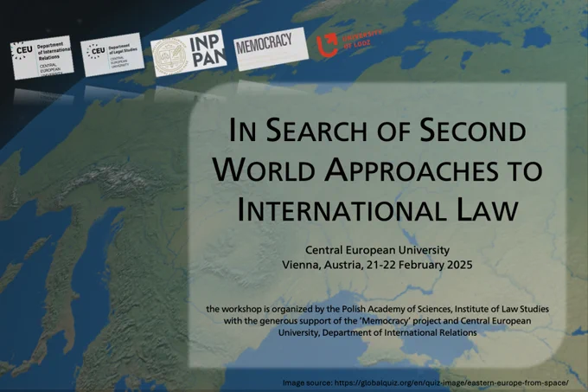Click the CEU Department of Legal Studies logo

(112, 55)
